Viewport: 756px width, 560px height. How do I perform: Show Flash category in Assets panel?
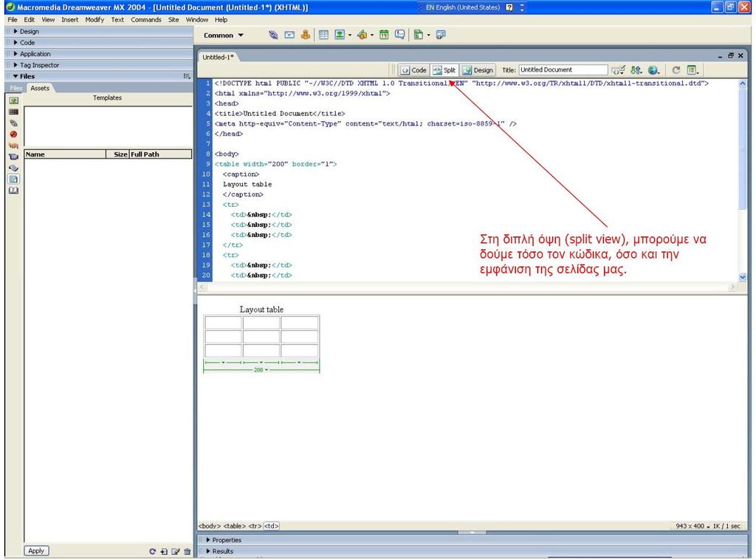point(13,134)
